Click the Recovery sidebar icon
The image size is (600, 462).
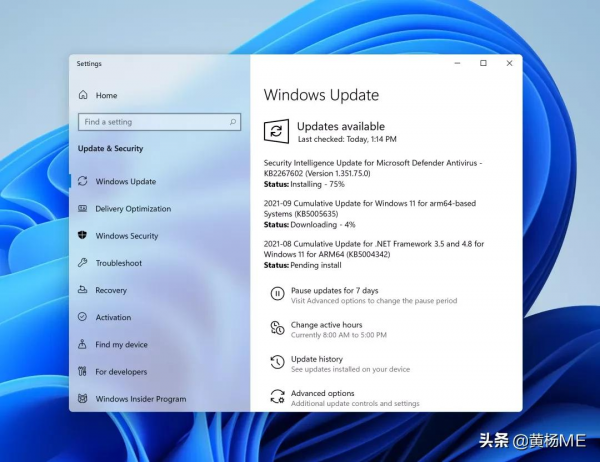coord(83,289)
